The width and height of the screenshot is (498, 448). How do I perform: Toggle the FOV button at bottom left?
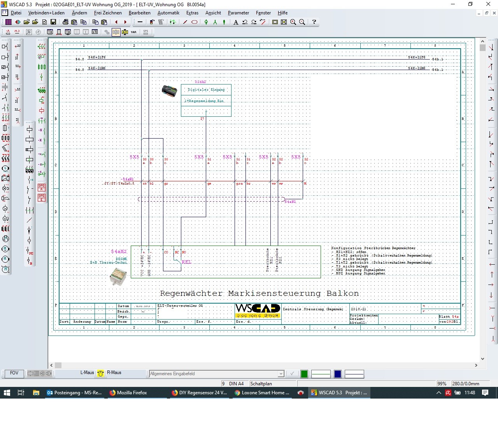(14, 373)
